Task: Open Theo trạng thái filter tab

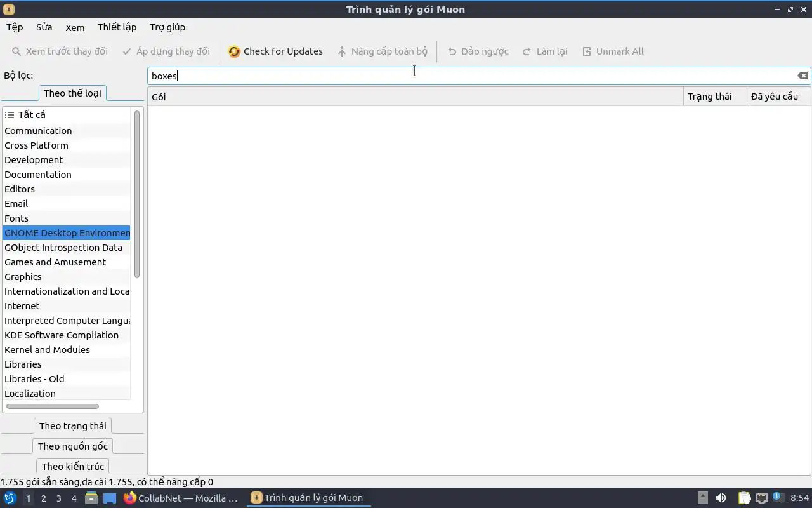Action: 73,426
